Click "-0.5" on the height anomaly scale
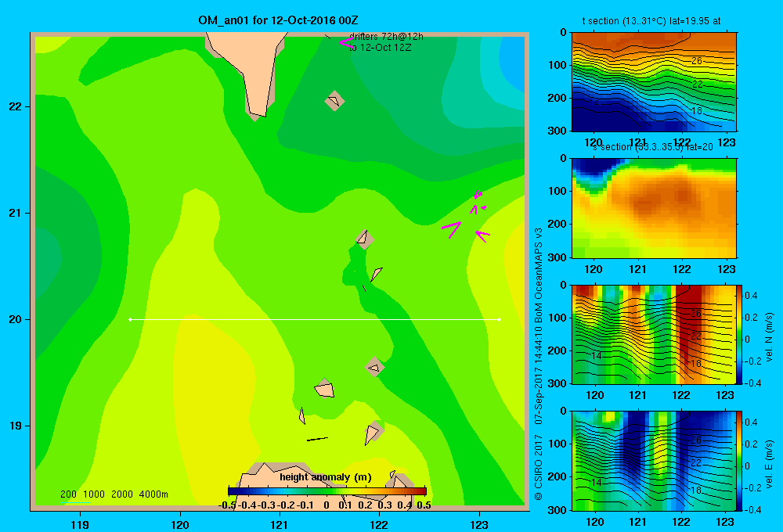Screen dimensions: 783x532 point(227,505)
